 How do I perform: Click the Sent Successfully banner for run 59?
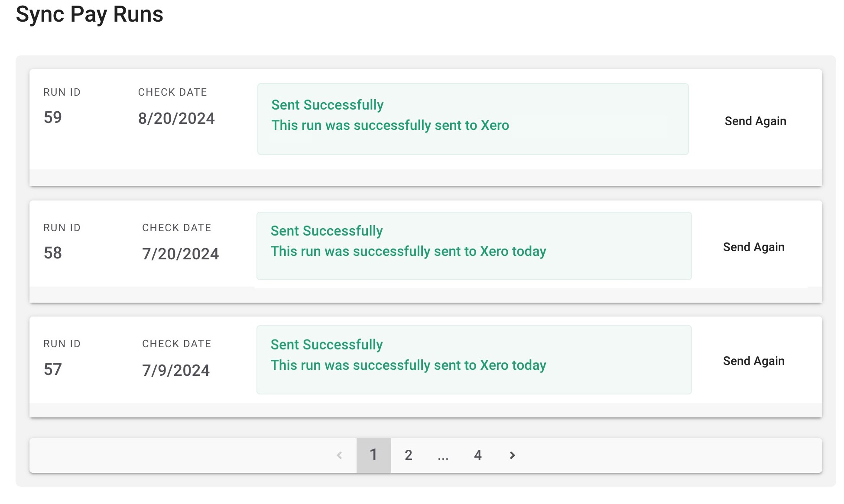point(473,119)
